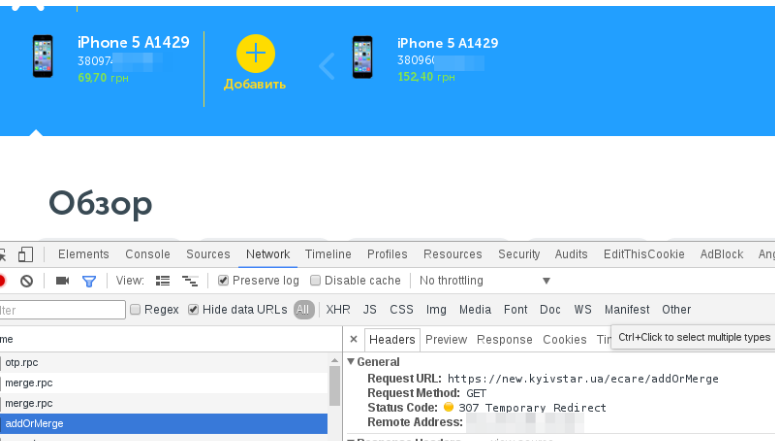Click the network filter text field

pos(62,310)
